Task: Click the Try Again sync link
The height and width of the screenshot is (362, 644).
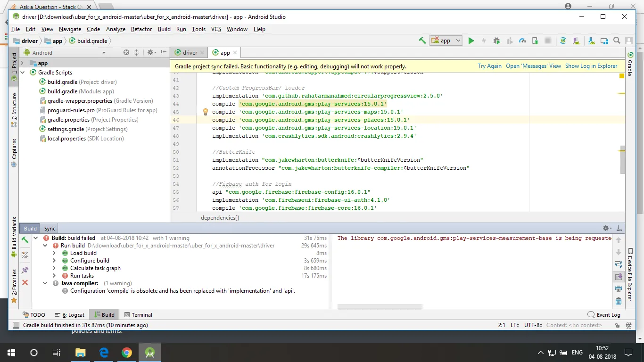Action: 489,66
